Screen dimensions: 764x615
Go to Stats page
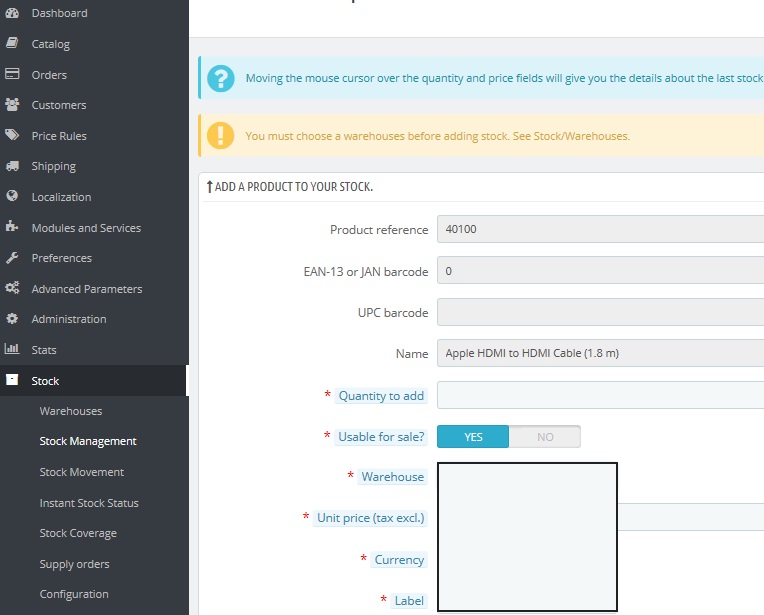click(44, 350)
